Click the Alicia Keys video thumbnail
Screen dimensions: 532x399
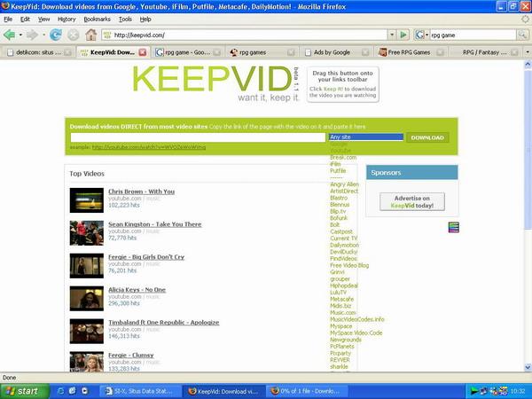click(x=87, y=299)
